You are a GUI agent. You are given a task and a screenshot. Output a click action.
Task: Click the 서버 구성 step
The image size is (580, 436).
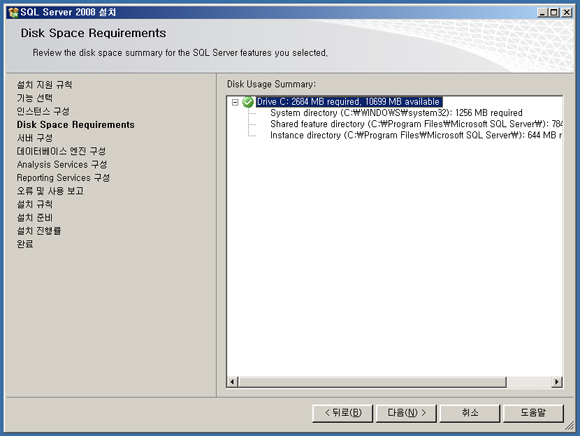coord(35,138)
